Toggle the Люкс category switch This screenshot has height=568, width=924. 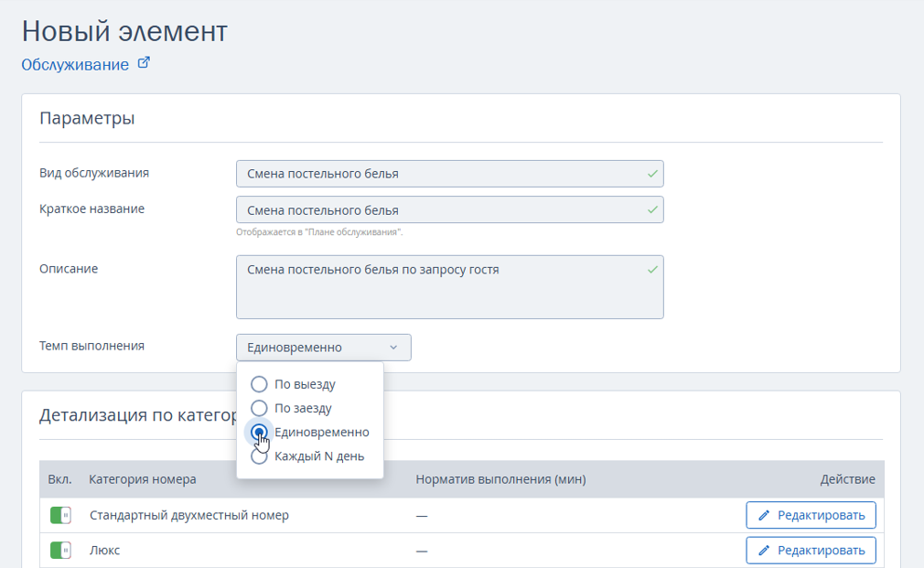(x=60, y=551)
